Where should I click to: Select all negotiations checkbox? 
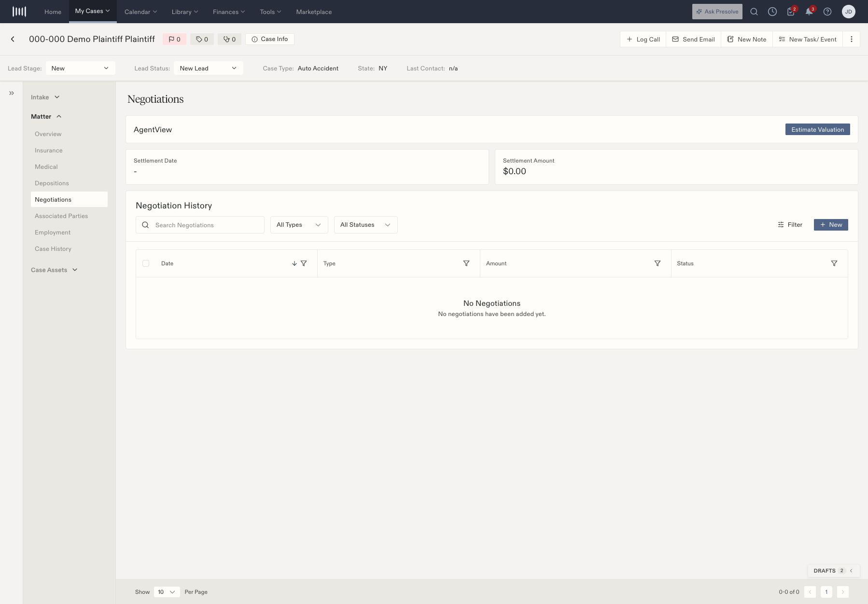(x=146, y=263)
